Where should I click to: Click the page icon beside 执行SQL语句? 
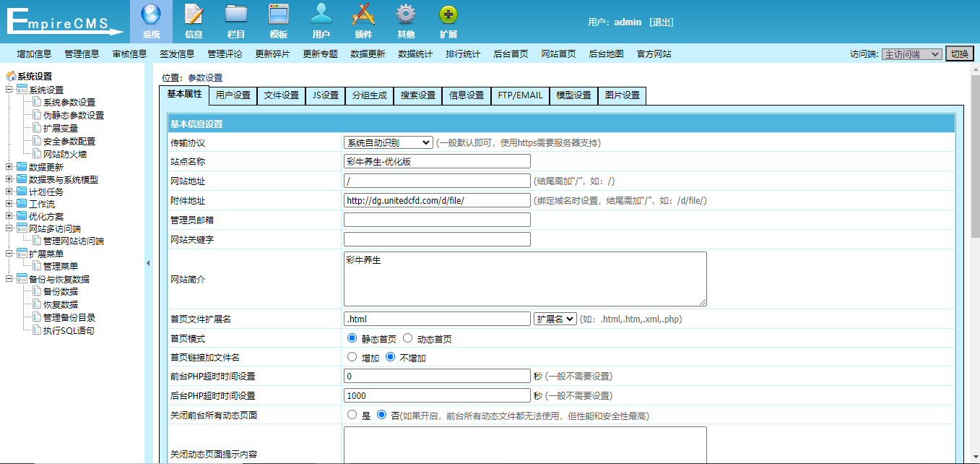[x=37, y=330]
